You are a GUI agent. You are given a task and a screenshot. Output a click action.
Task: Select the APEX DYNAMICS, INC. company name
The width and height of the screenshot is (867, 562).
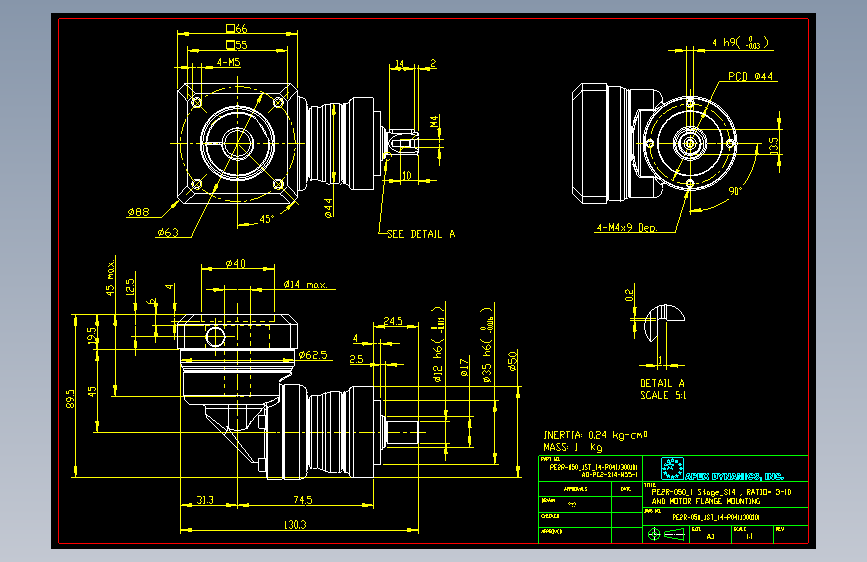(x=735, y=476)
